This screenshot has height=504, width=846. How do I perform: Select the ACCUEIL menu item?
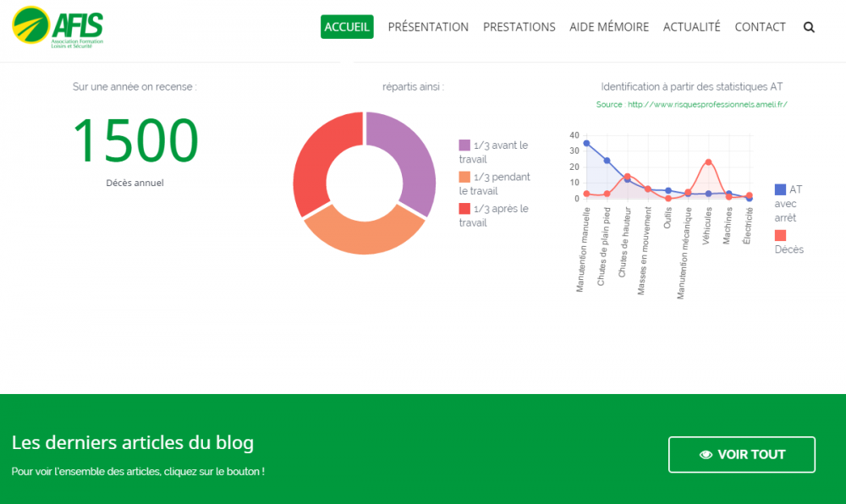[x=347, y=27]
